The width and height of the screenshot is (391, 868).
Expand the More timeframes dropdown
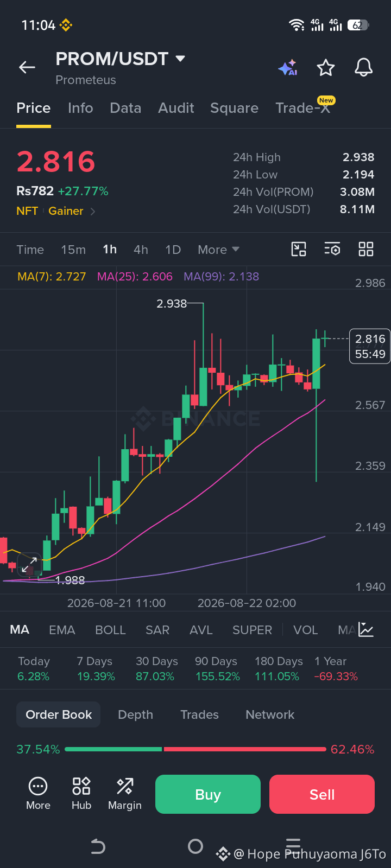(218, 250)
